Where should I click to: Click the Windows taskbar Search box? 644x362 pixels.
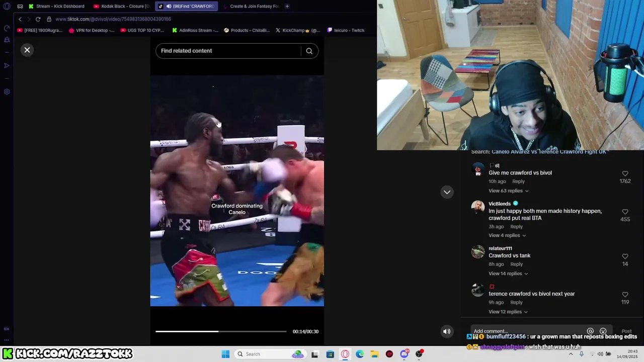coord(270,354)
